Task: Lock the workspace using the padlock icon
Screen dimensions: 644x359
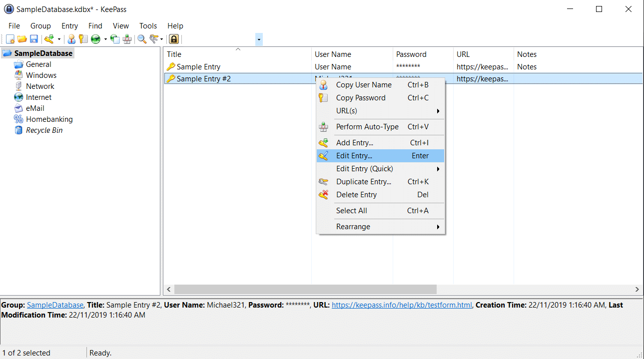Action: click(x=173, y=39)
